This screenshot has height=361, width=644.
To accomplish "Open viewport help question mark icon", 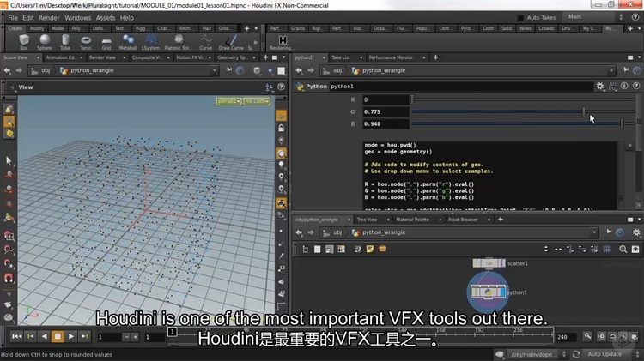I will (x=282, y=87).
